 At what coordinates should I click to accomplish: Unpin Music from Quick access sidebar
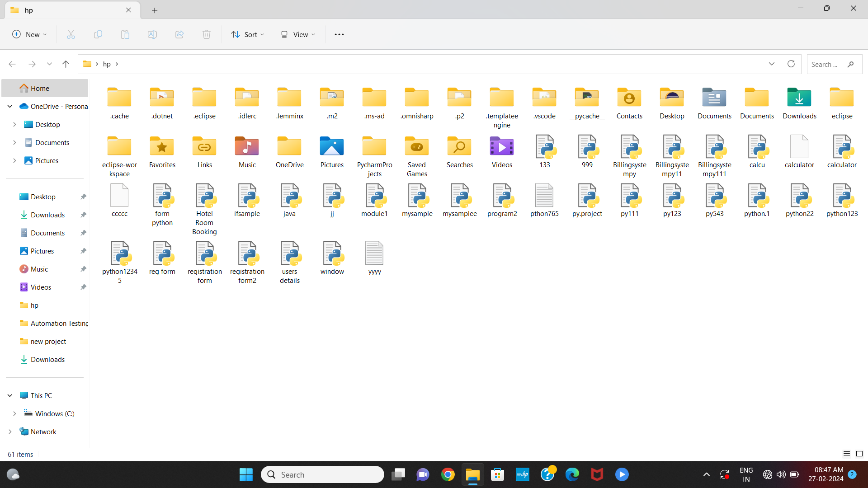(83, 269)
